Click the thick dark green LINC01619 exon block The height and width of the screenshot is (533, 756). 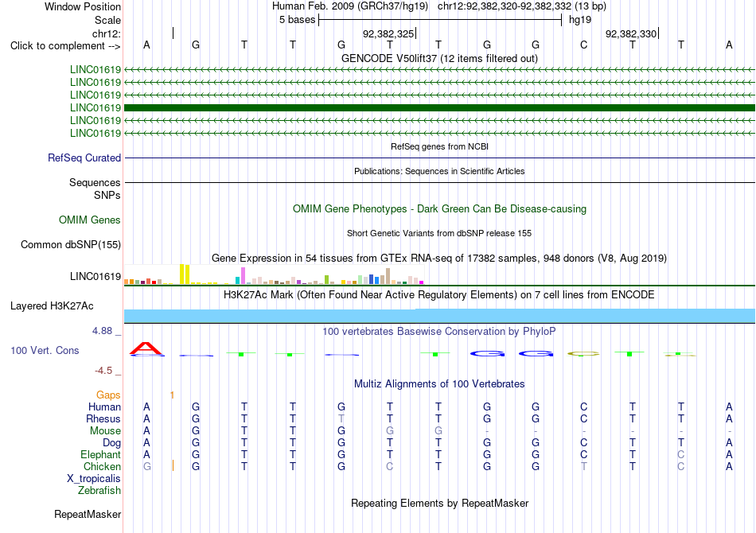click(440, 107)
